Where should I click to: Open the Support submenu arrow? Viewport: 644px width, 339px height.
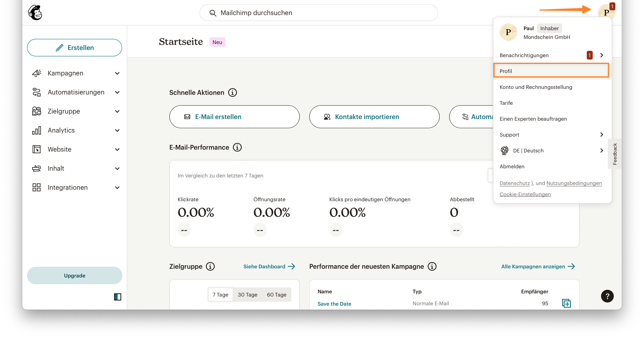click(x=601, y=135)
